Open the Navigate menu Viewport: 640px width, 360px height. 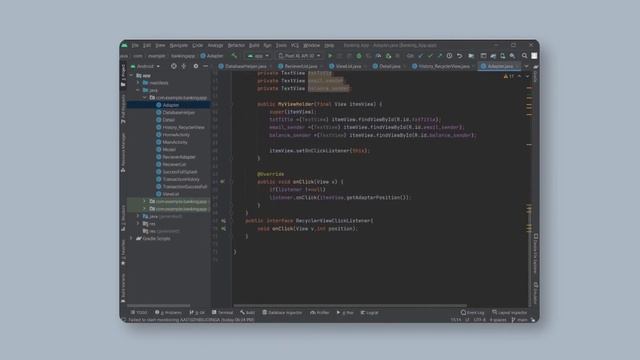179,45
